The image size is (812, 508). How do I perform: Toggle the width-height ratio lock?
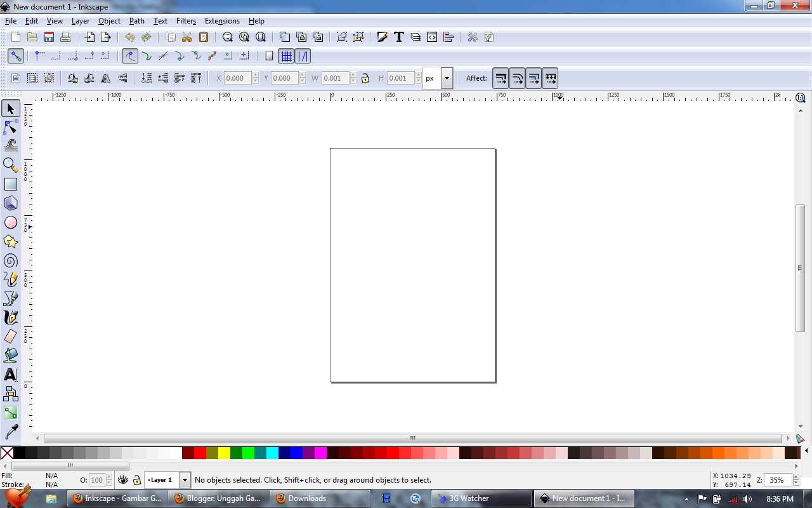pos(365,77)
